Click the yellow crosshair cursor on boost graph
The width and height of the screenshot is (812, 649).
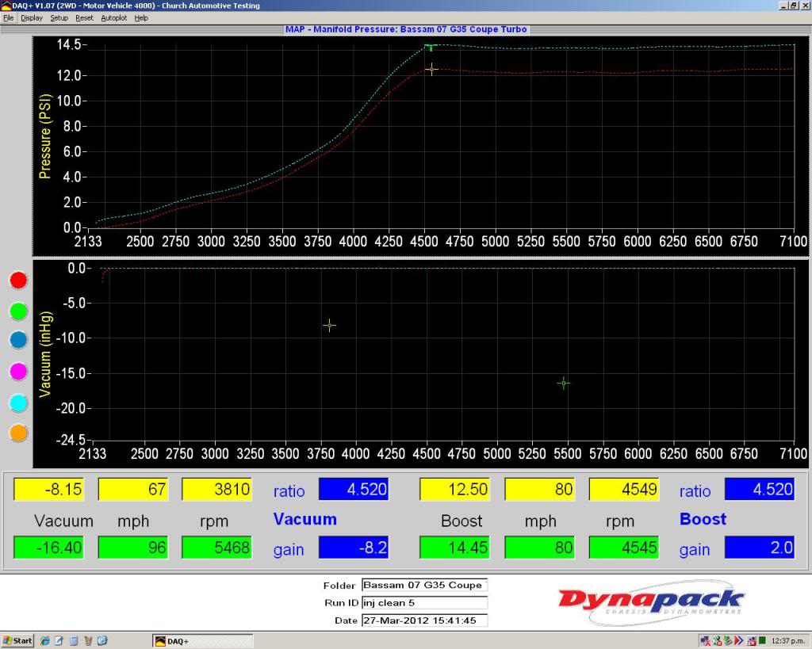431,69
